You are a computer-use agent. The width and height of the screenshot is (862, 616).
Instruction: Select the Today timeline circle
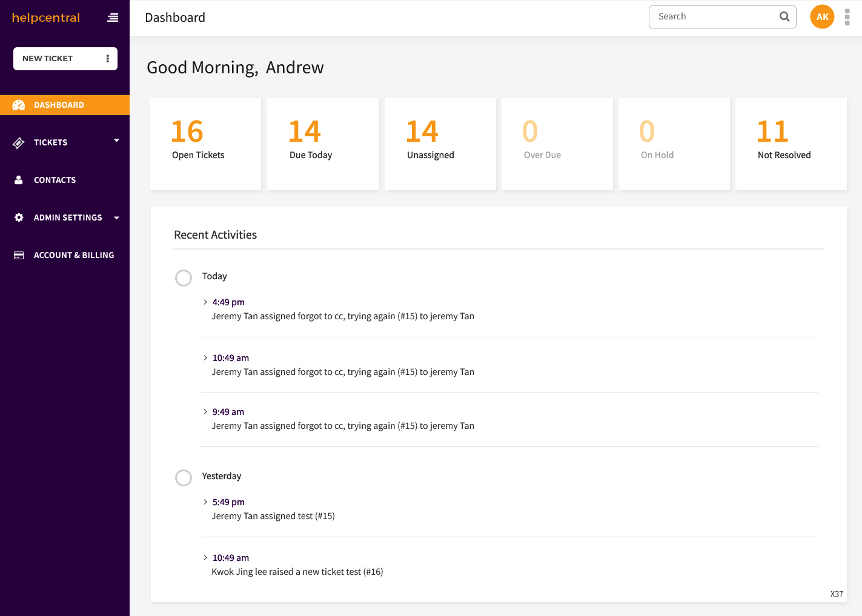tap(184, 278)
